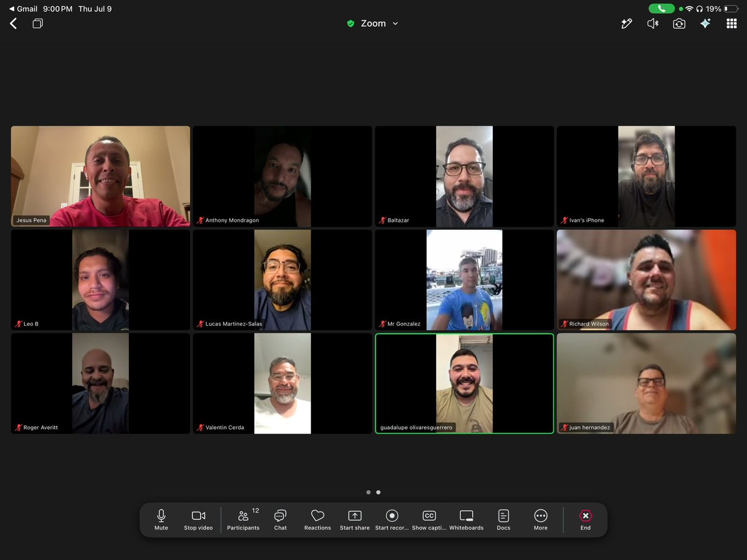Screen dimensions: 747x560
Task: Click muted mic icon on Valentin Cerda
Action: (x=200, y=427)
